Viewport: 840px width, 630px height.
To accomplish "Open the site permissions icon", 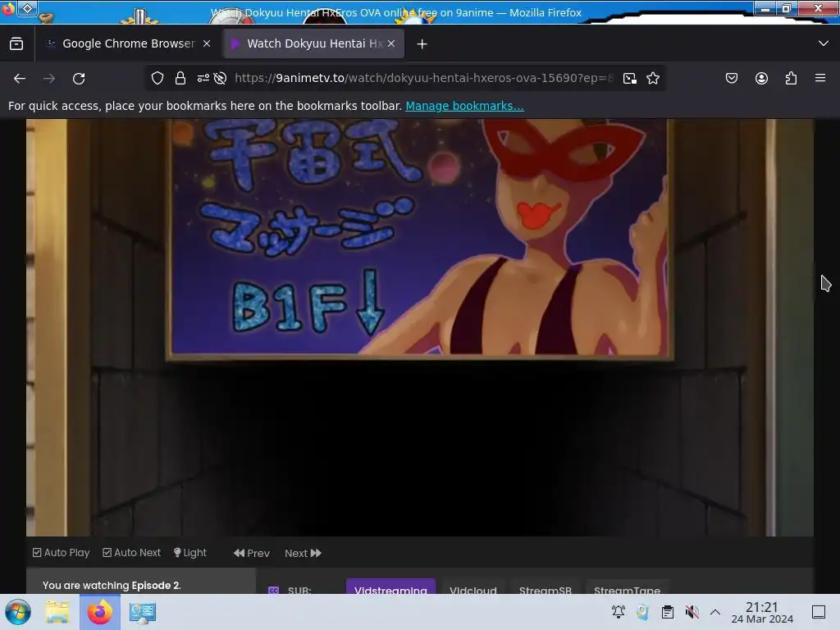I will coord(203,78).
